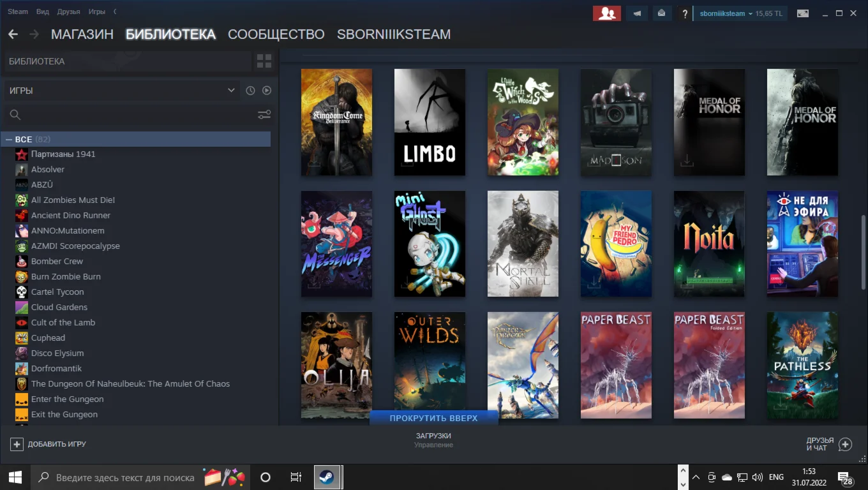Open the collections grid view icon
Viewport: 868px width, 490px height.
coord(264,61)
